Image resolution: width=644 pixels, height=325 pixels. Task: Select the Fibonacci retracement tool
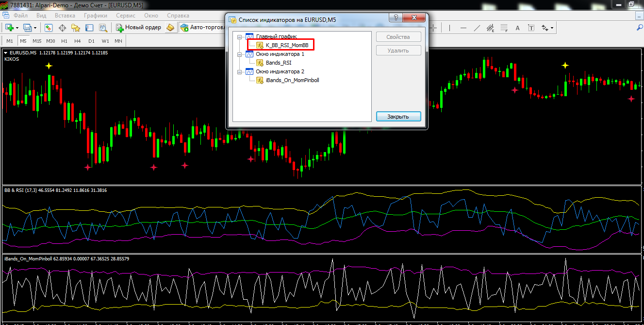point(504,28)
